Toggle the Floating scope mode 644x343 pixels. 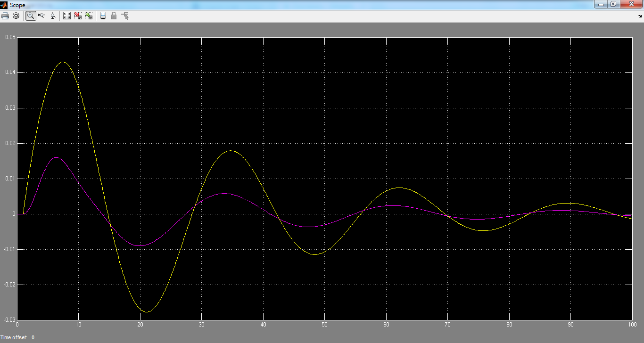click(x=103, y=16)
